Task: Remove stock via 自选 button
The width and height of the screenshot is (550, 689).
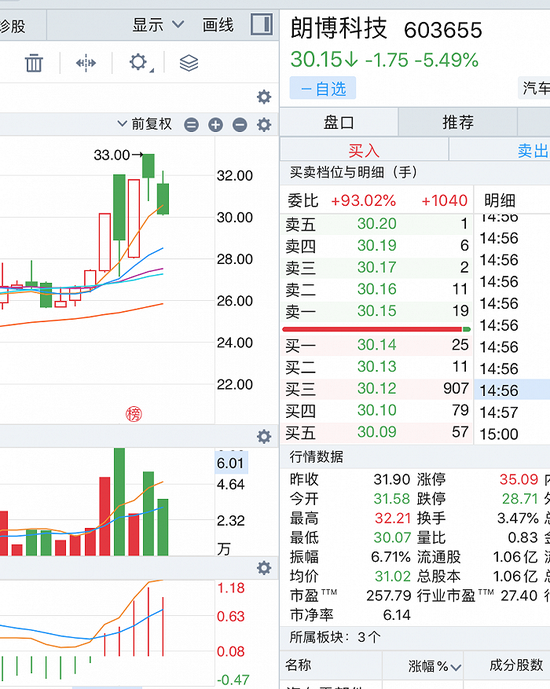Action: point(323,89)
